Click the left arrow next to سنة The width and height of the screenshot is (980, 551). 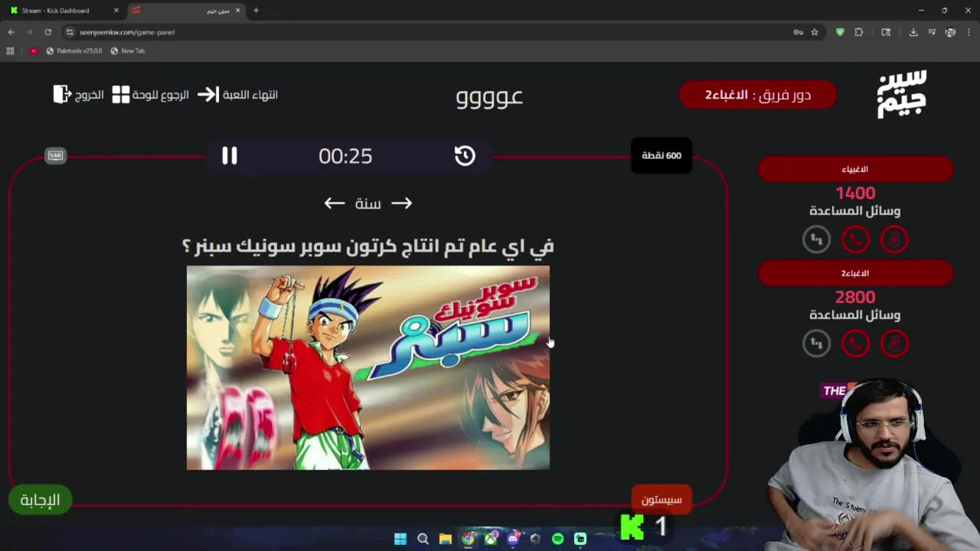point(335,203)
